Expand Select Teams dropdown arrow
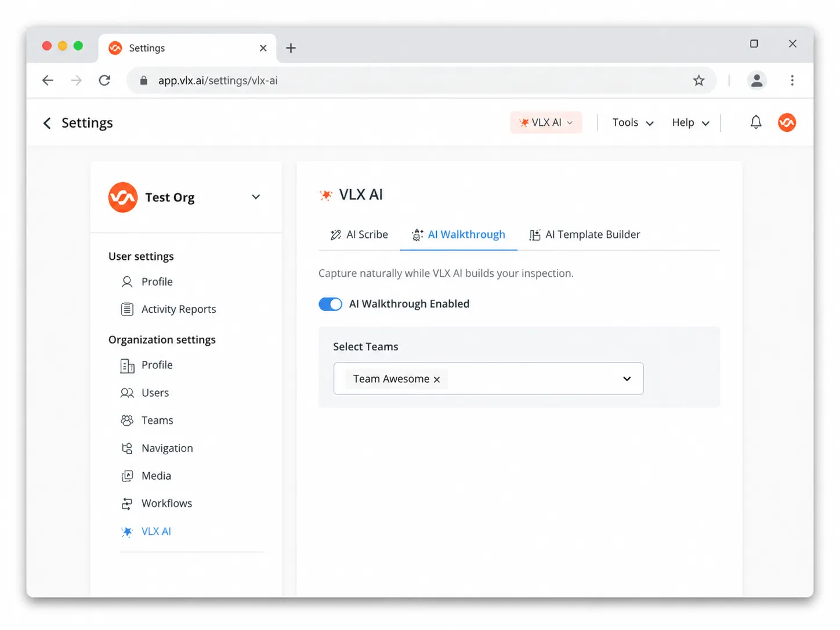This screenshot has width=840, height=630. pyautogui.click(x=627, y=379)
